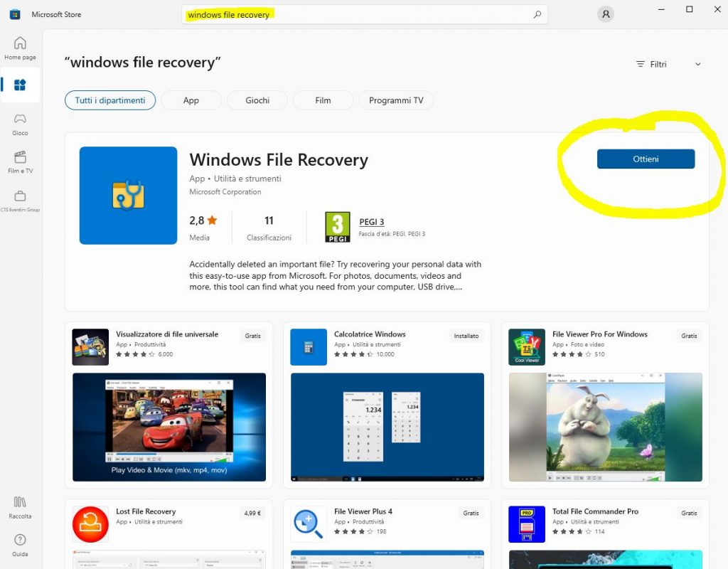Select the Giochi filter tab
728x569 pixels.
tap(257, 100)
